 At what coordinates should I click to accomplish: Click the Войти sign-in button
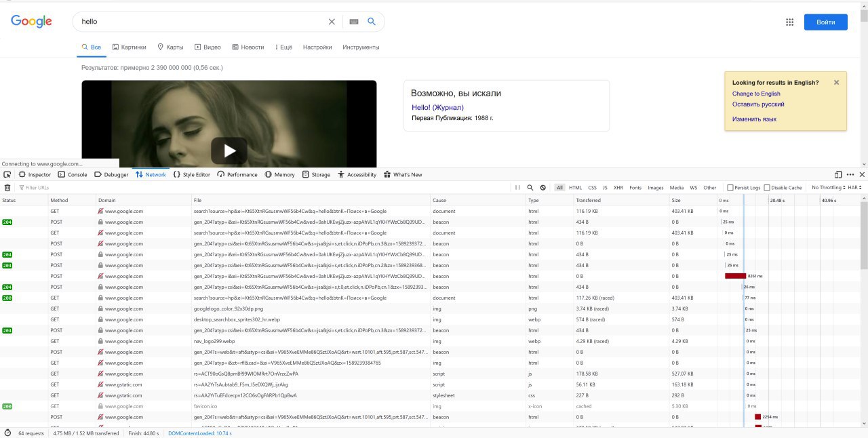click(825, 22)
